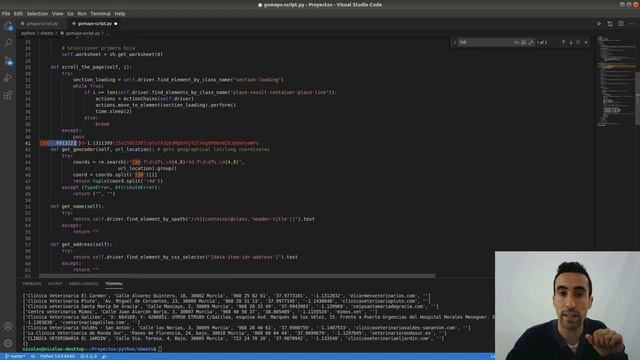Open the Extensions view
Screen dimensions: 640x360
pos(8,95)
